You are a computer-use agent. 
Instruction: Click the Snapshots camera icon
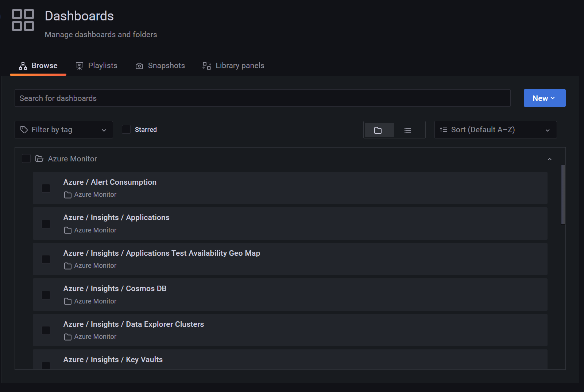pos(139,66)
